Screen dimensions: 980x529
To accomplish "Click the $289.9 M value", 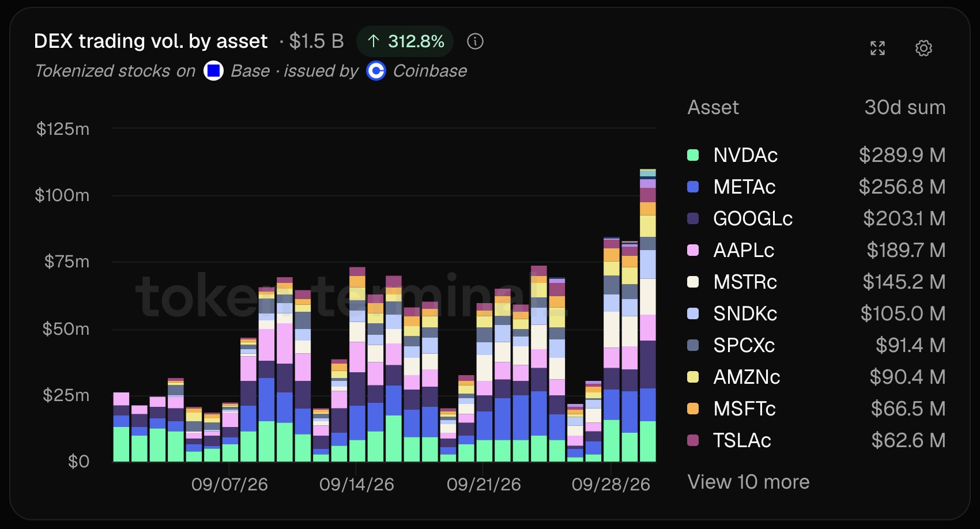I will point(902,155).
